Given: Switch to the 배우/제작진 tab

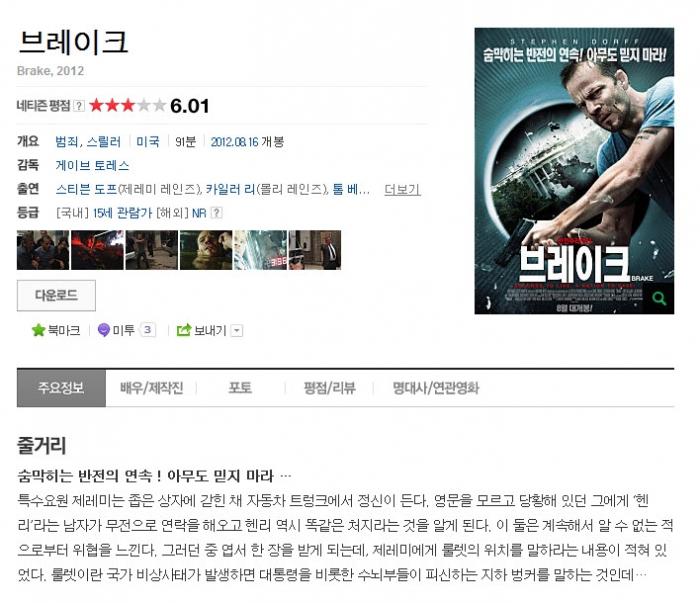Looking at the screenshot, I should coord(152,388).
